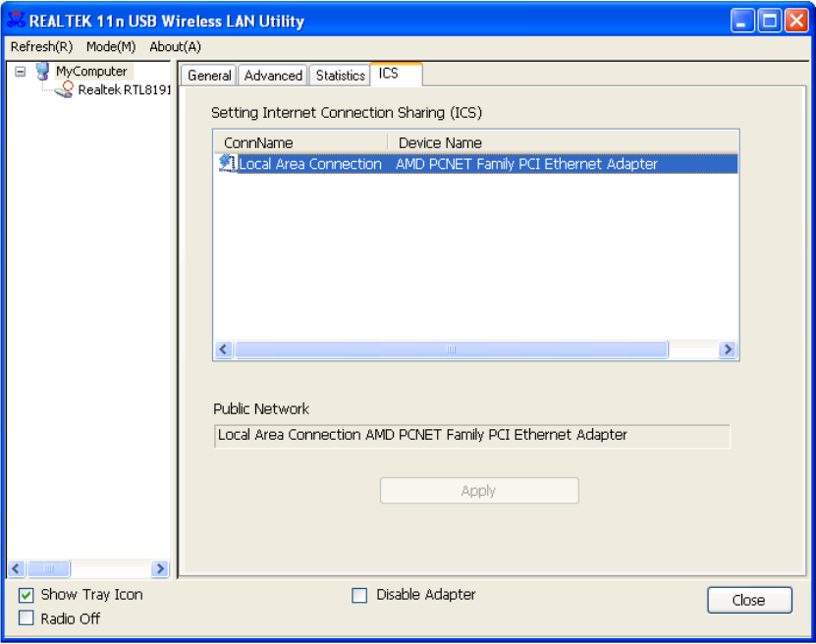The height and width of the screenshot is (644, 816).
Task: Maximize the Realtek utility window
Action: point(770,21)
